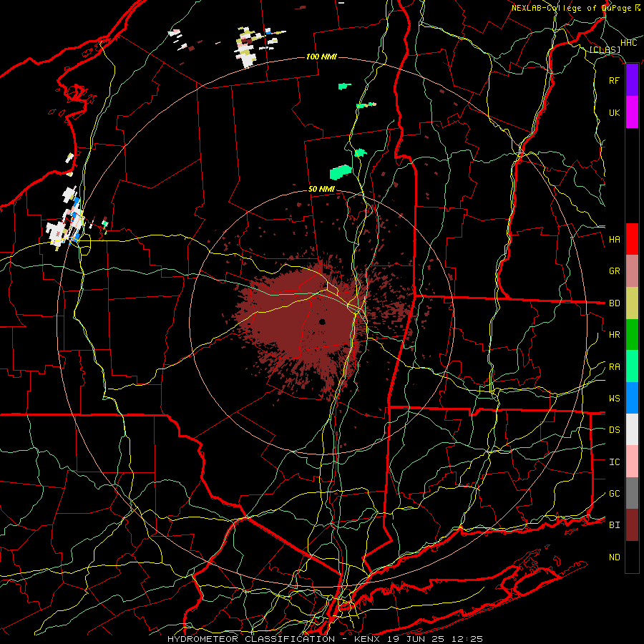Click the HA legend label
This screenshot has height=644, width=644.
(615, 240)
